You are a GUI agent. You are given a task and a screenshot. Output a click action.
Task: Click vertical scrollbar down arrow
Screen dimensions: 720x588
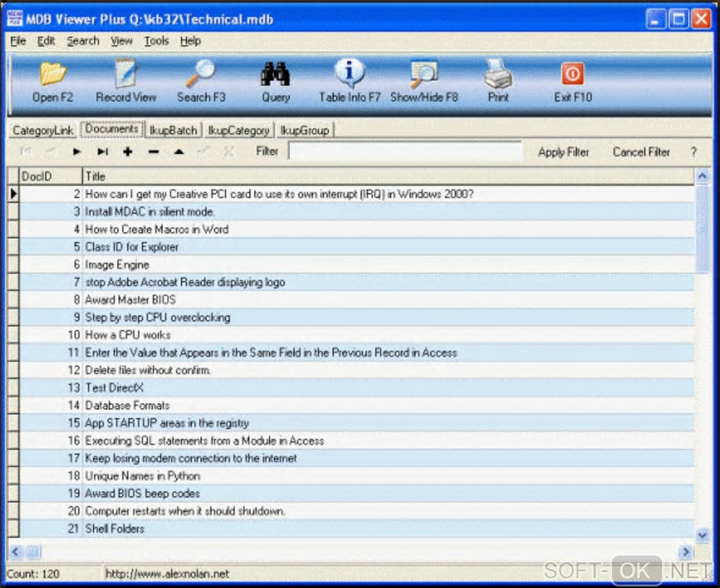pyautogui.click(x=702, y=534)
